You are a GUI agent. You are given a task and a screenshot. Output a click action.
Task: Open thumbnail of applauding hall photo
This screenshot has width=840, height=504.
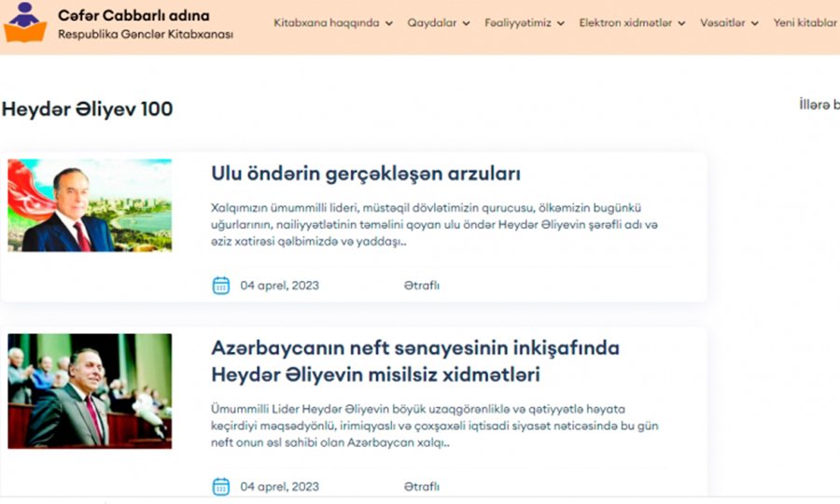(x=90, y=391)
